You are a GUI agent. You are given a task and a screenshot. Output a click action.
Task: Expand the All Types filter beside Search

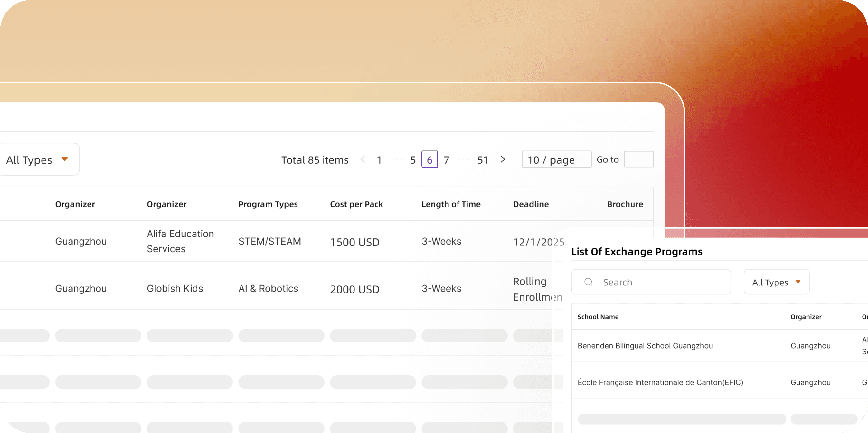click(776, 282)
